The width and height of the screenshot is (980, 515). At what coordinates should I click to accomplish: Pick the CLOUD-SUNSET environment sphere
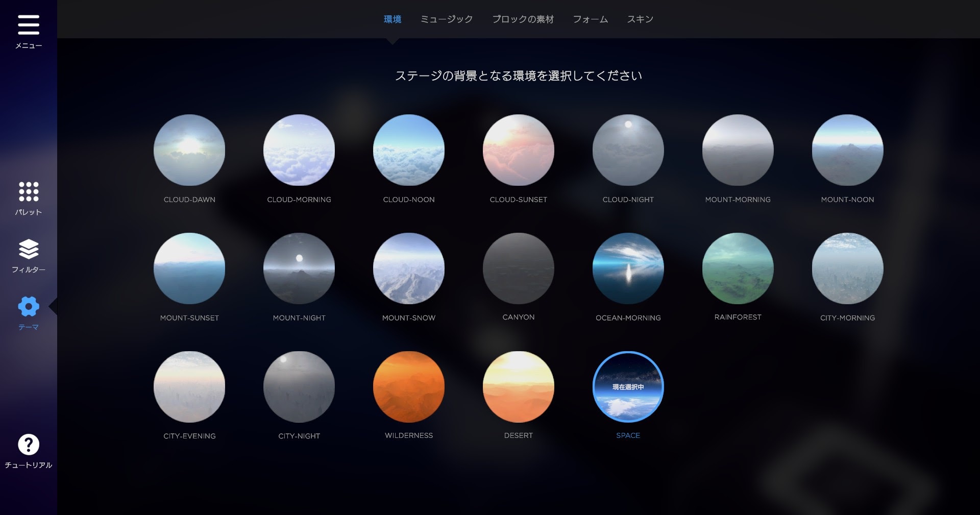click(x=519, y=150)
